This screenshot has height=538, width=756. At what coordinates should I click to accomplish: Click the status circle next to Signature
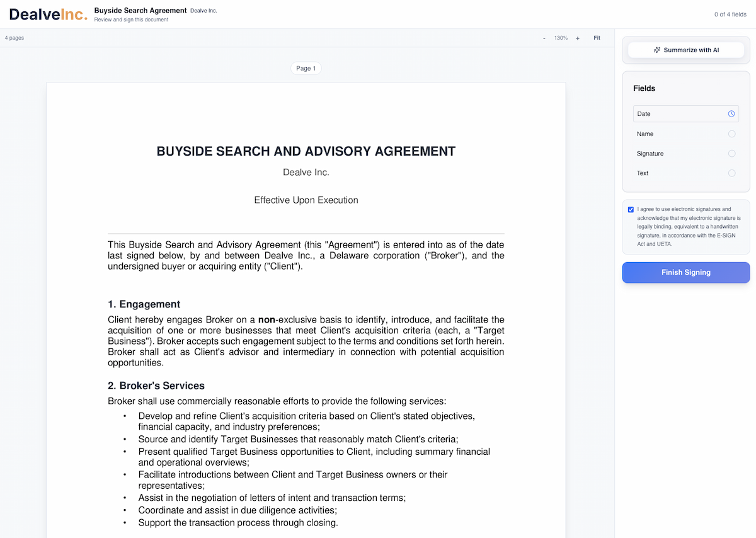731,153
